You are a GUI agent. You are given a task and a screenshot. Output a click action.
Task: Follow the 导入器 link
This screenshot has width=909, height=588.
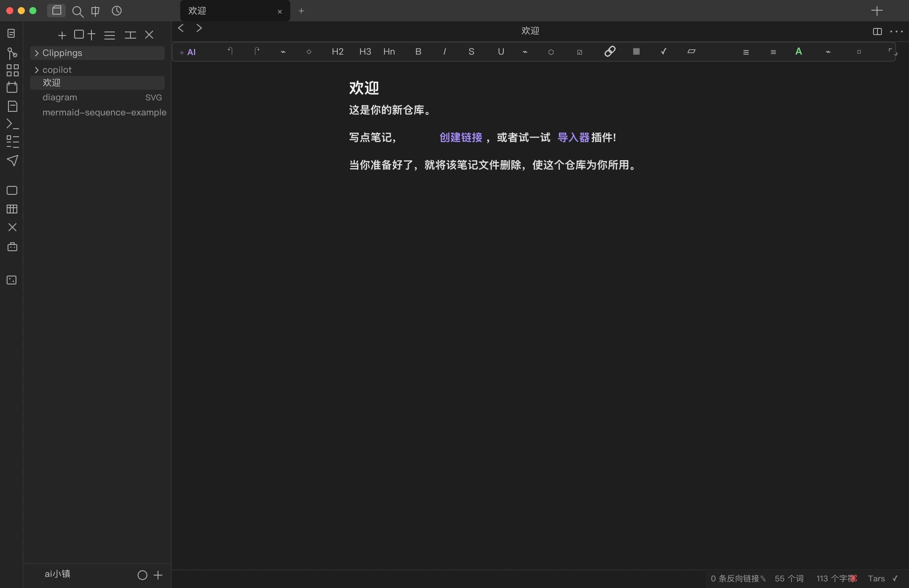[573, 138]
